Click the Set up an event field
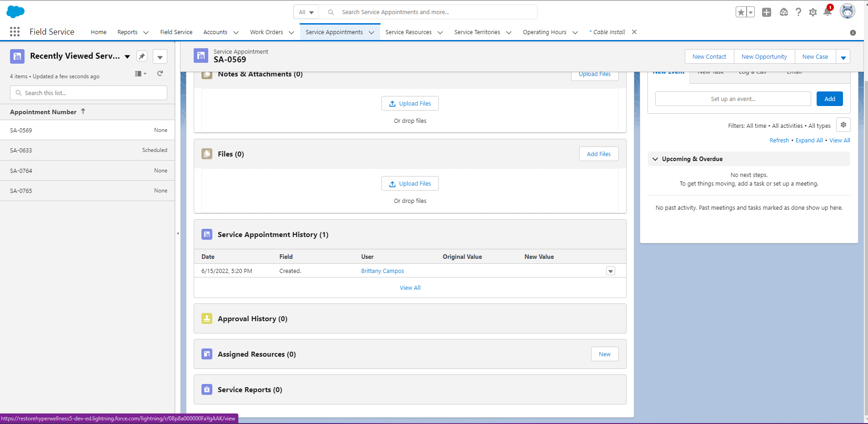Image resolution: width=868 pixels, height=424 pixels. 733,99
